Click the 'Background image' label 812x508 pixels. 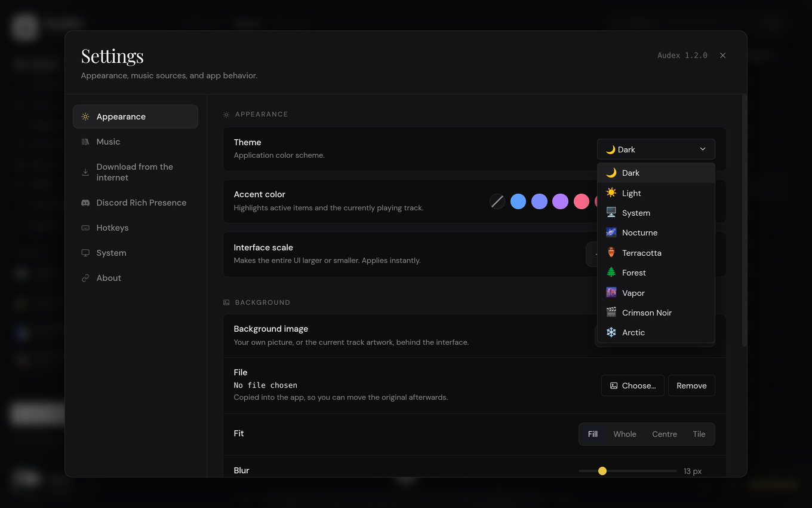tap(271, 329)
